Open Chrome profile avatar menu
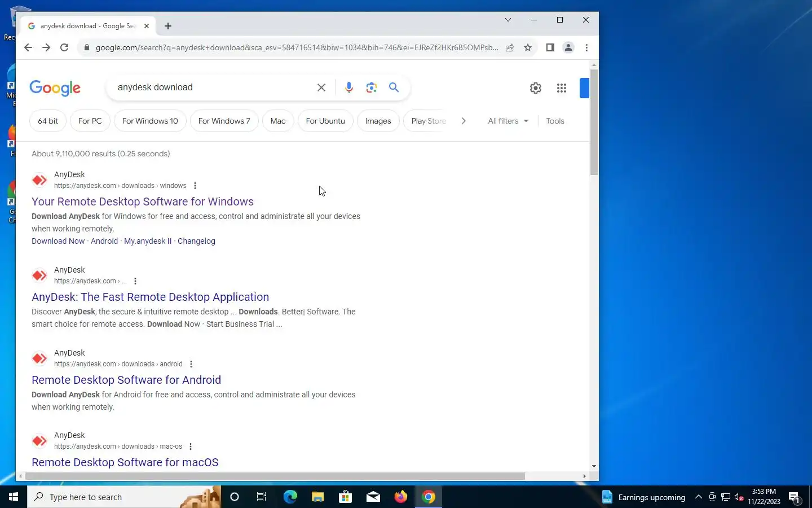Image resolution: width=812 pixels, height=508 pixels. pyautogui.click(x=568, y=47)
